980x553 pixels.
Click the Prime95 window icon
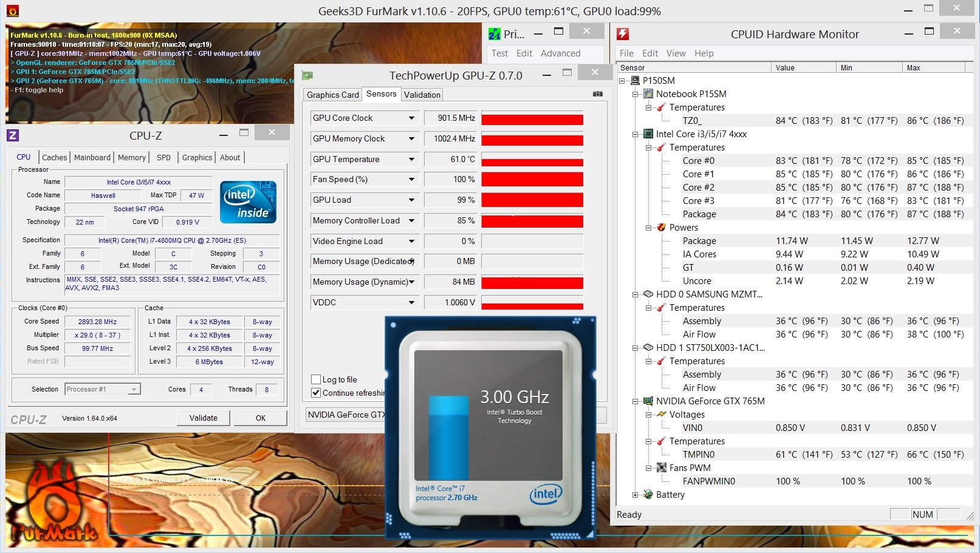click(495, 35)
